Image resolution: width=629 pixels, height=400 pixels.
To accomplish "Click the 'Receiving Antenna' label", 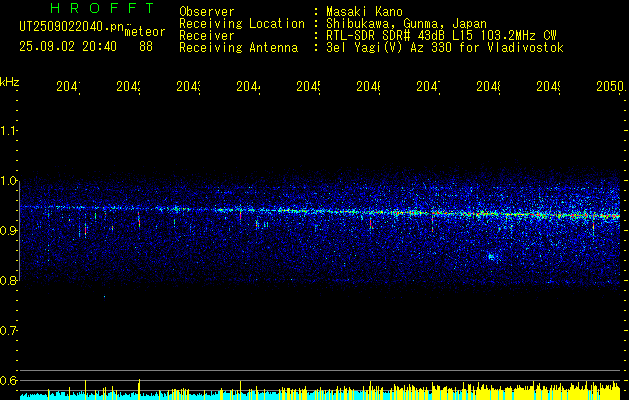I will [239, 48].
